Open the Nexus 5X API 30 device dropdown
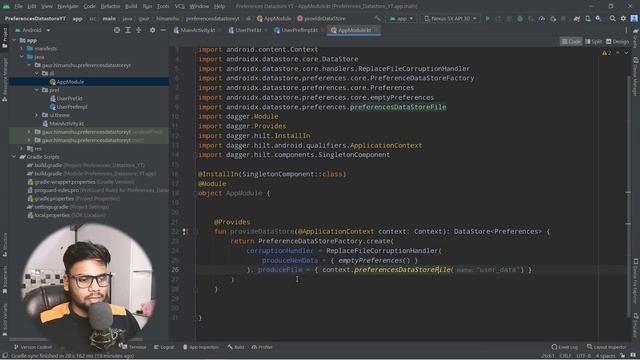This screenshot has height=360, width=640. [x=450, y=18]
